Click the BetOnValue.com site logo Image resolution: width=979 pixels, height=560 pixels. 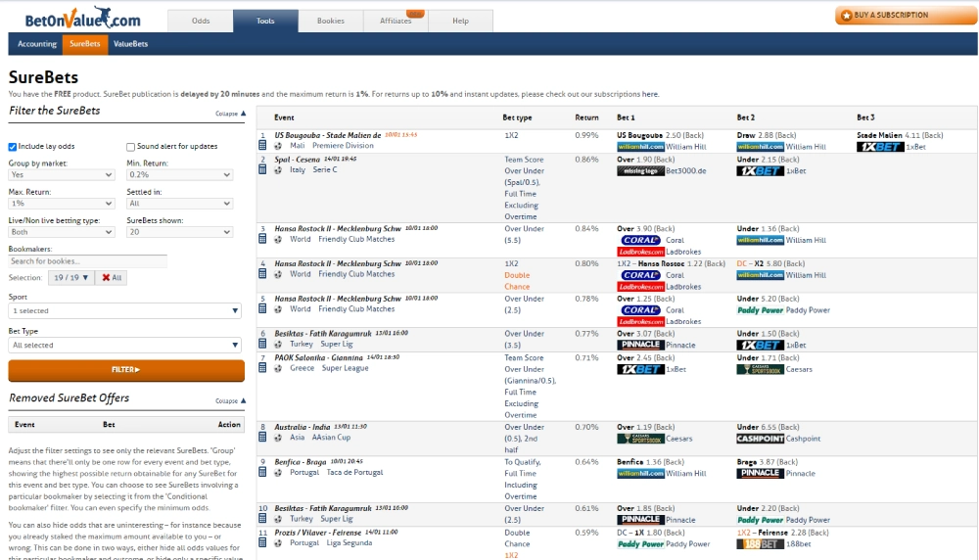pos(82,18)
